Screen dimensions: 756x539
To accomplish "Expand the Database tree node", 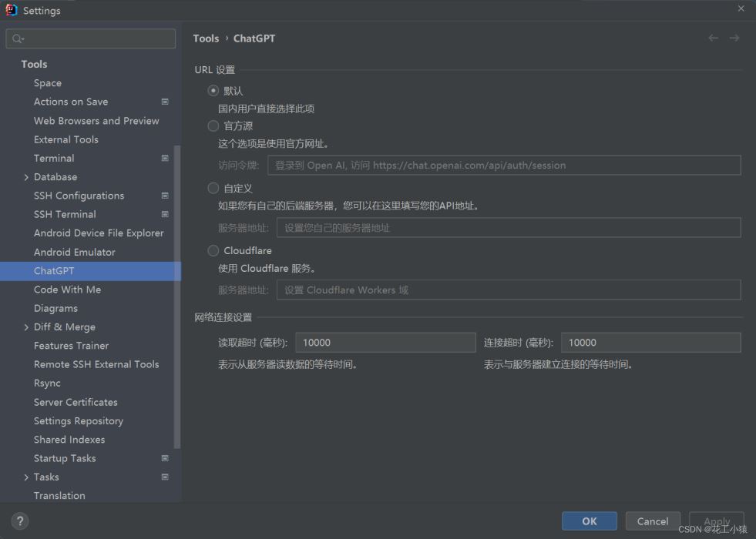I will 26,177.
